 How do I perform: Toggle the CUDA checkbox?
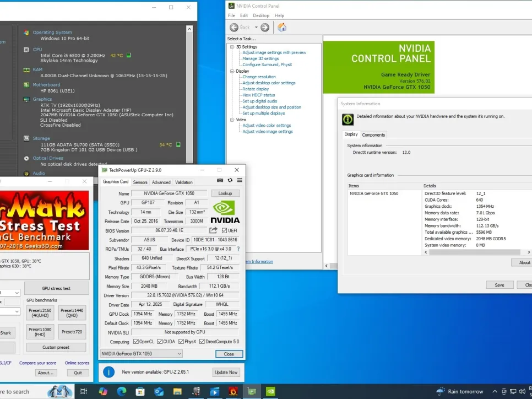pyautogui.click(x=160, y=341)
